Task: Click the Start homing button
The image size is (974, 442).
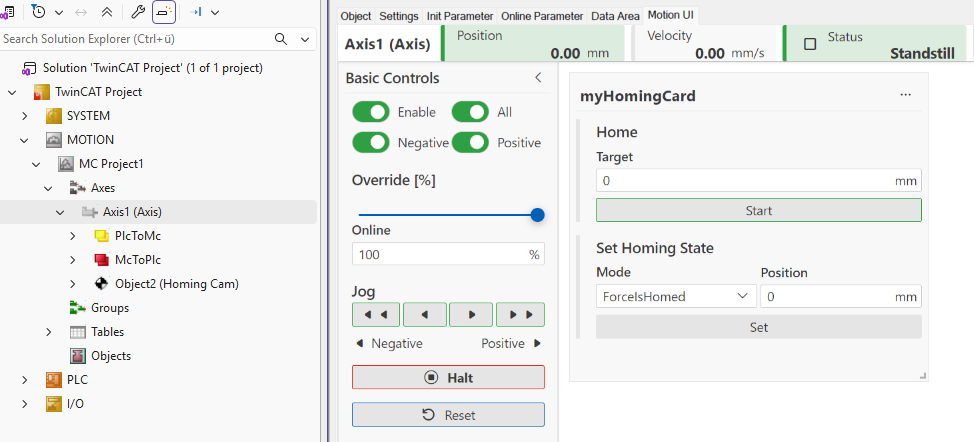Action: 758,210
